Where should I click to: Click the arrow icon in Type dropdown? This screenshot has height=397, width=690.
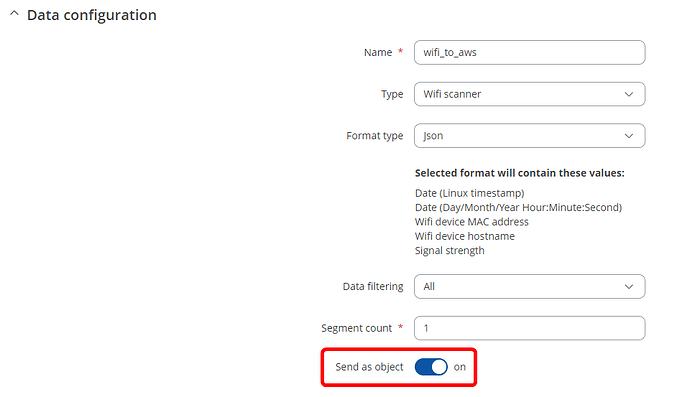(x=629, y=94)
